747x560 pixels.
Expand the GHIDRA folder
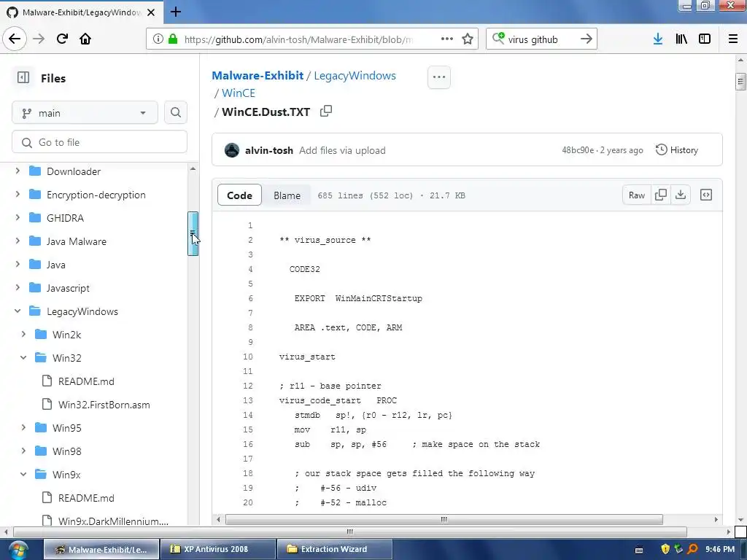coord(18,217)
